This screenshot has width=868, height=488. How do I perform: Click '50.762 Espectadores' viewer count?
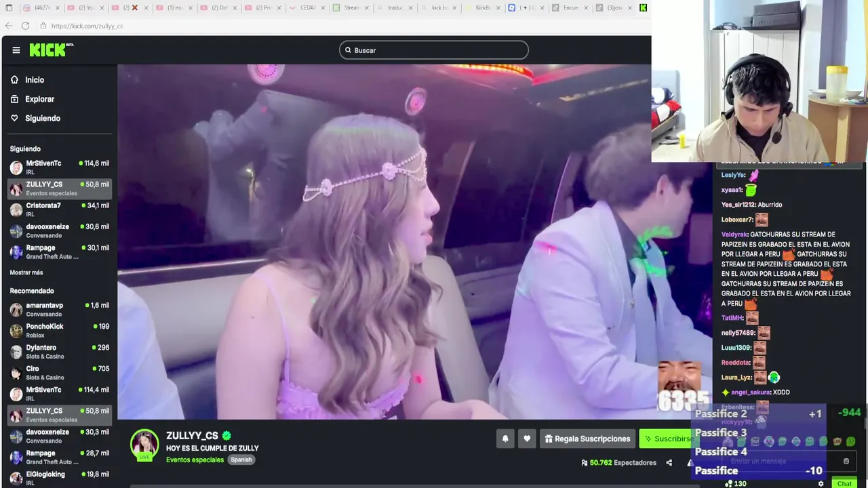(618, 463)
